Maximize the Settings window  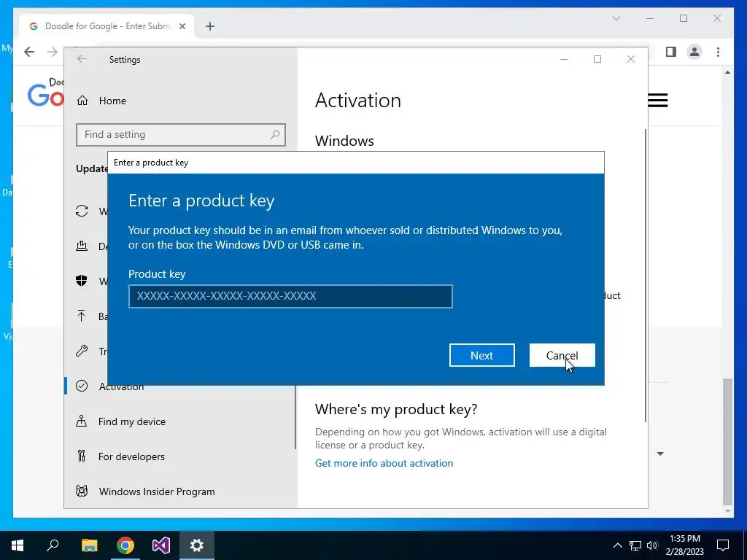[x=597, y=59]
